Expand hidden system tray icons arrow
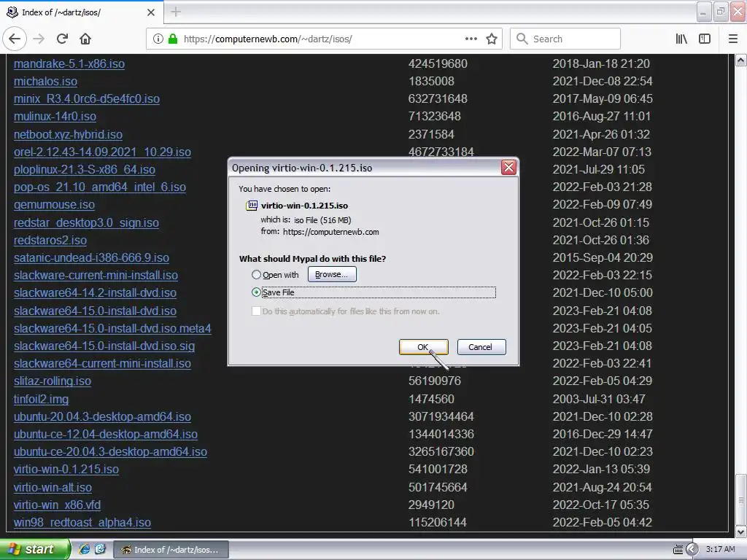747x560 pixels. click(x=692, y=550)
